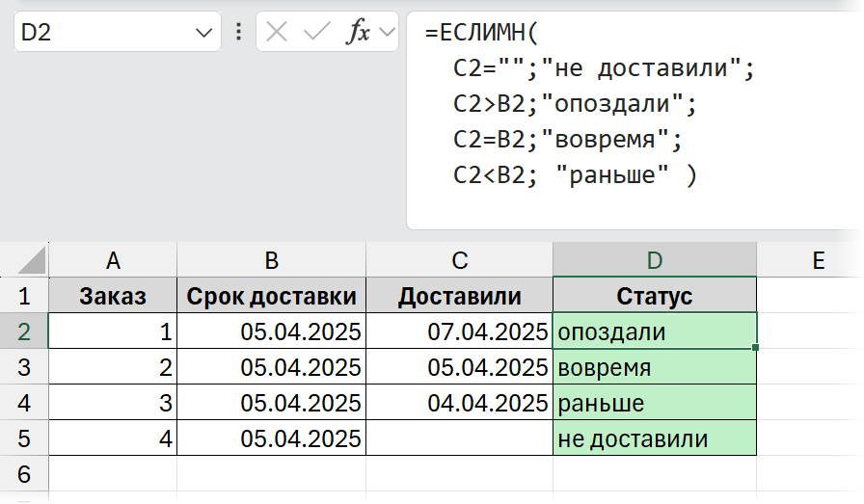This screenshot has height=504, width=864.
Task: Click delivered date 07.04.2025
Action: [x=460, y=332]
